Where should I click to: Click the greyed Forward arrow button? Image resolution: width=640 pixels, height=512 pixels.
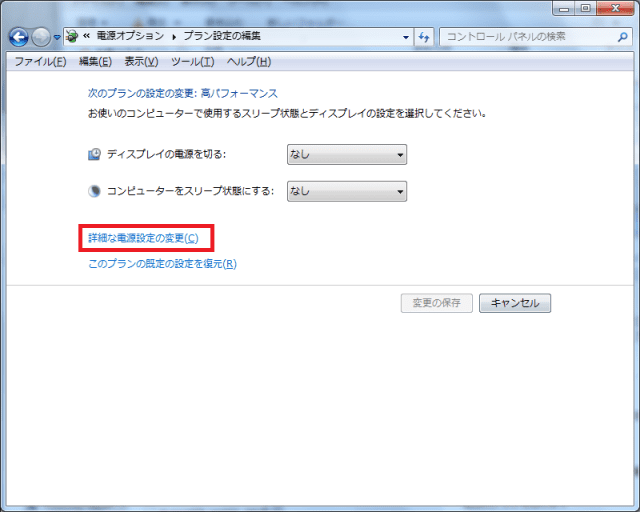point(41,37)
